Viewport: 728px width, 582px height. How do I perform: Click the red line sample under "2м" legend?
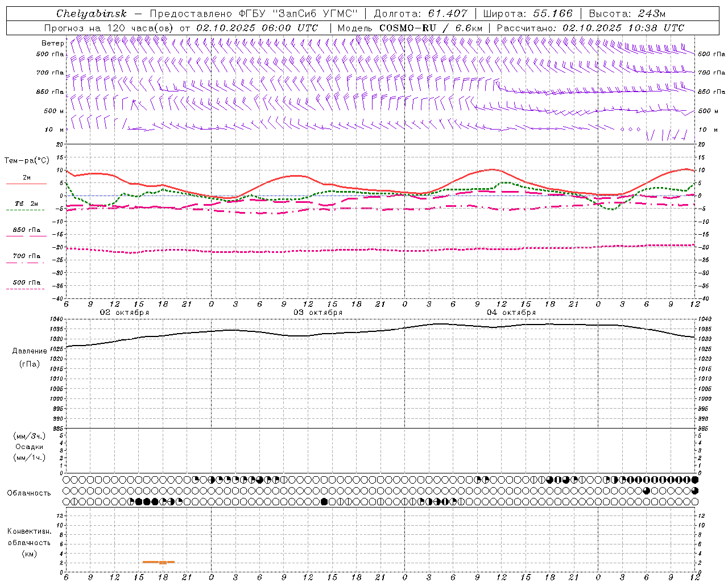point(26,184)
